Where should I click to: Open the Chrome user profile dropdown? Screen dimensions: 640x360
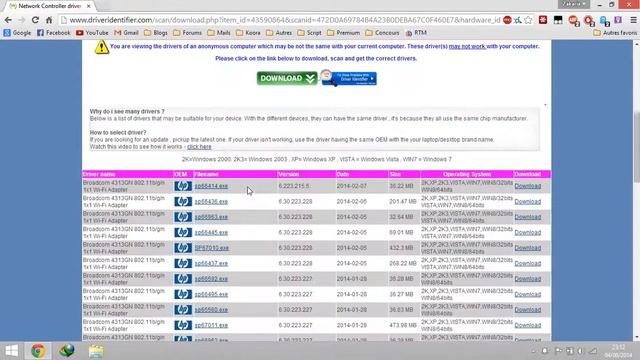573,4
